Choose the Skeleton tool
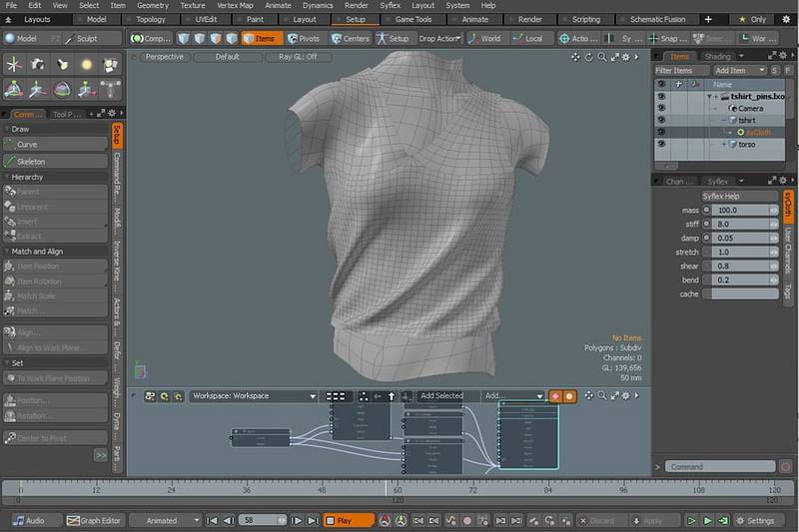 point(56,161)
